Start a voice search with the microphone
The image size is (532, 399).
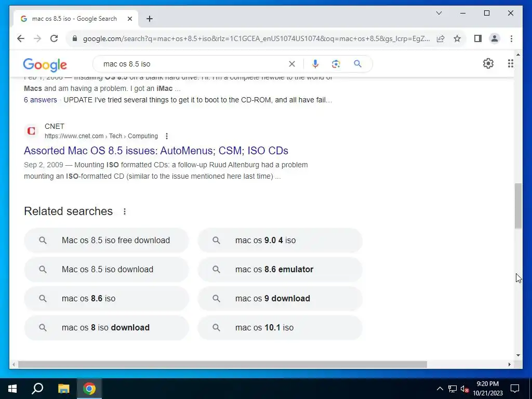(315, 64)
